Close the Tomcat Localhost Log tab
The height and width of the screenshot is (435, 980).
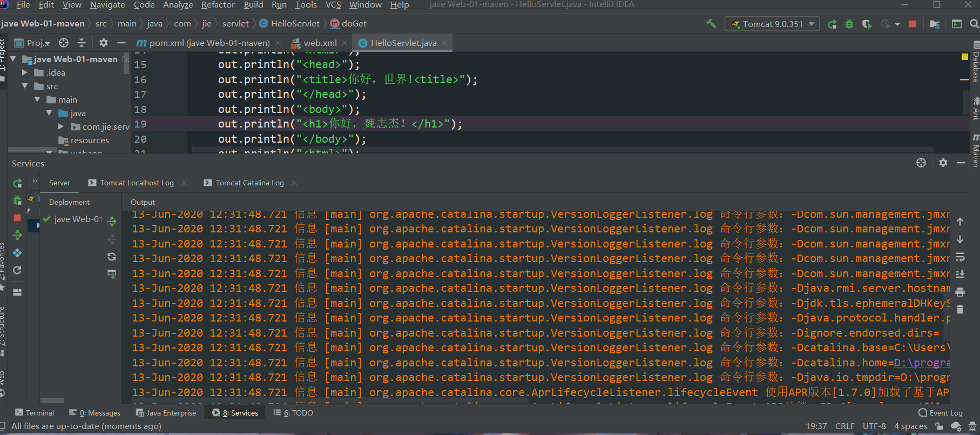coord(184,183)
